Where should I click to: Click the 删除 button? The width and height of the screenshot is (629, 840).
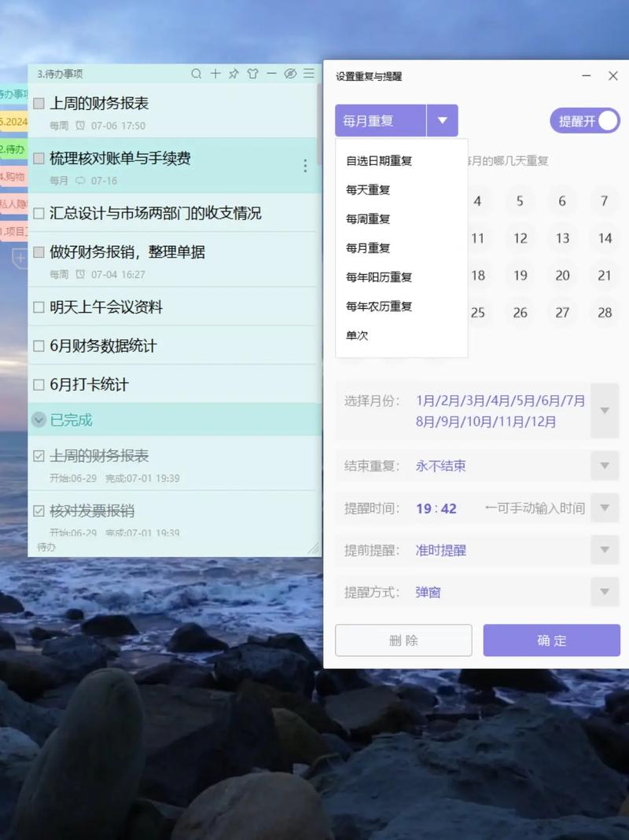coord(403,640)
